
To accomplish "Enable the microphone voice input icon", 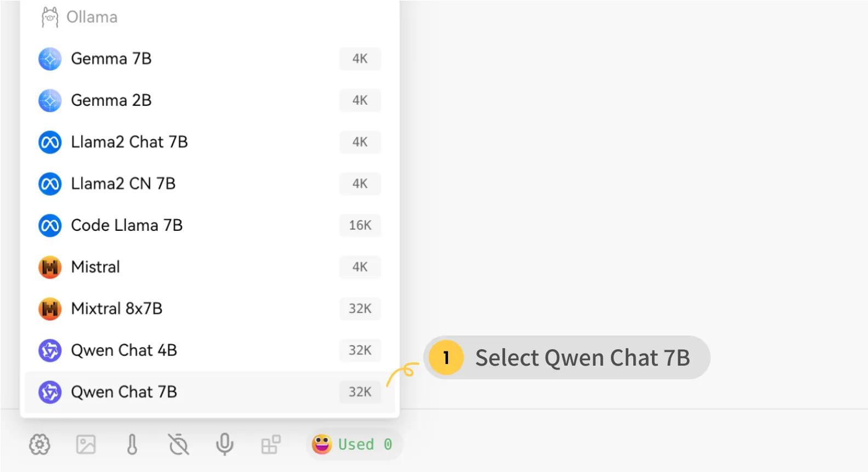I will click(224, 445).
